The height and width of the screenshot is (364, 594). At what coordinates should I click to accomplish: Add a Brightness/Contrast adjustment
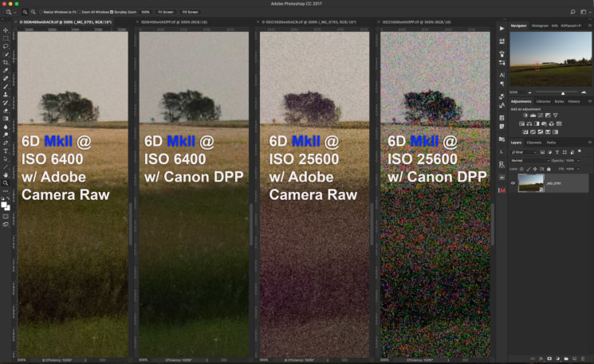525,115
